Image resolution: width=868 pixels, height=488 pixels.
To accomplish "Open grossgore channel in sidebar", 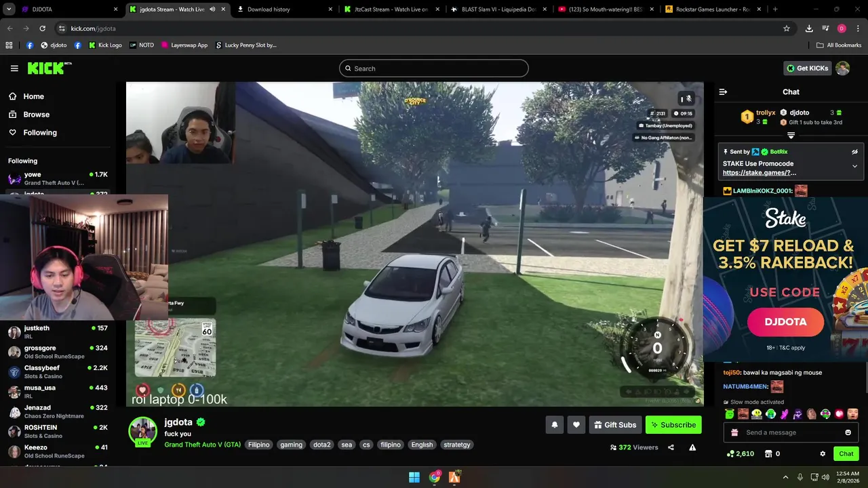I will coord(58,352).
